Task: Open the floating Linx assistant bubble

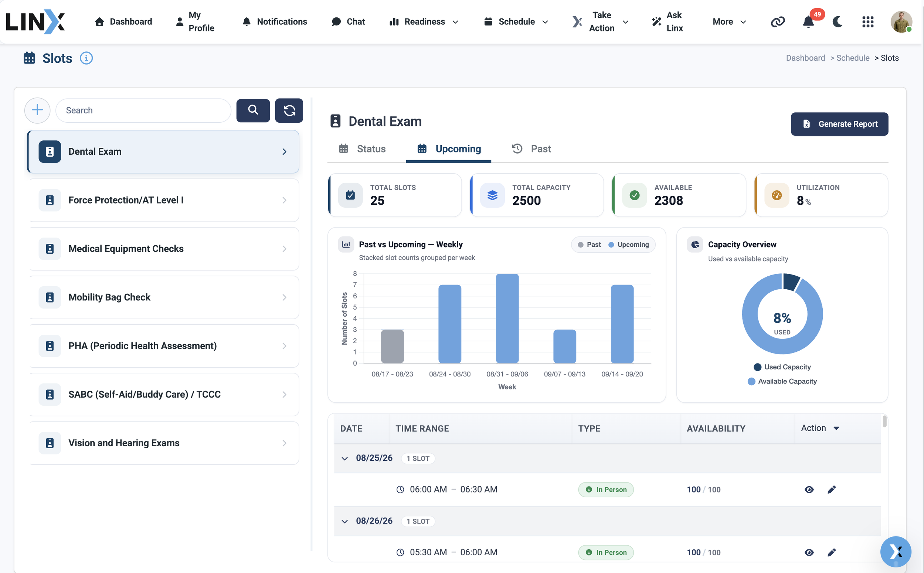Action: [896, 552]
